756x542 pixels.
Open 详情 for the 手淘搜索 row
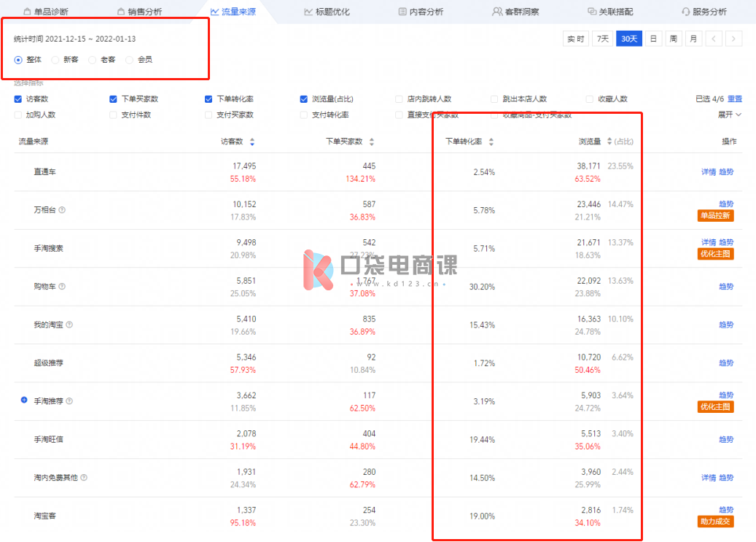point(709,241)
